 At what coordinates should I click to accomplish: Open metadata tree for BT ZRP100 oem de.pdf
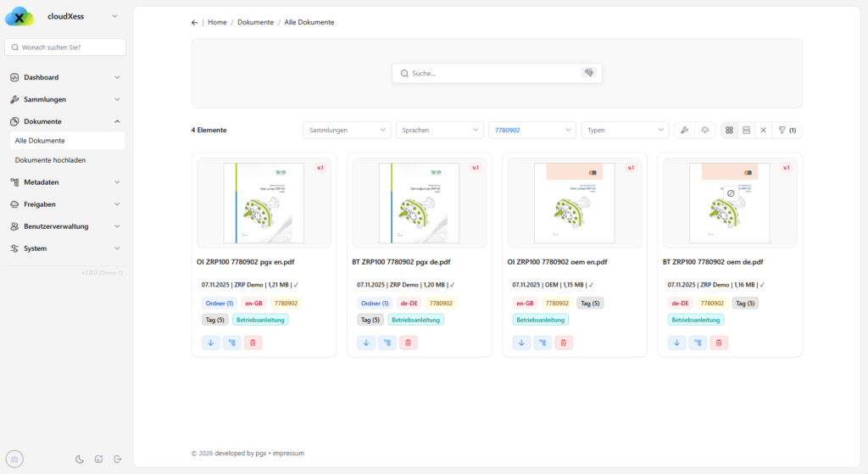698,343
